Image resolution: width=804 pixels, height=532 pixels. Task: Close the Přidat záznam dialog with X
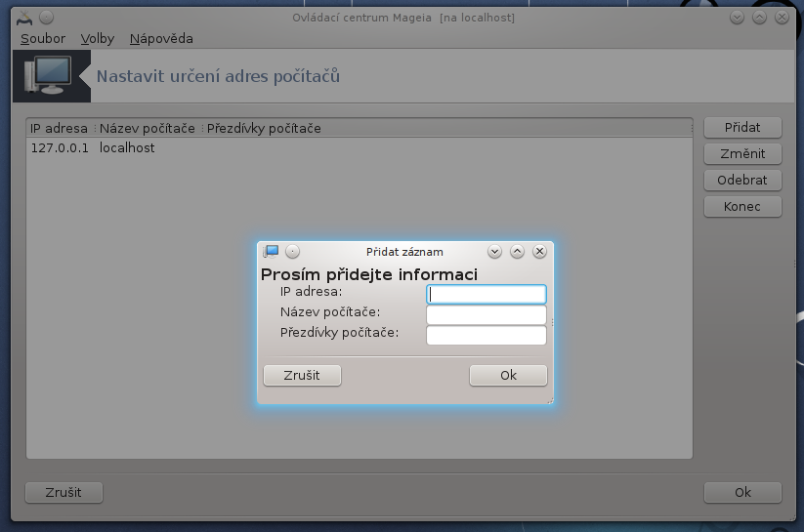(x=539, y=251)
